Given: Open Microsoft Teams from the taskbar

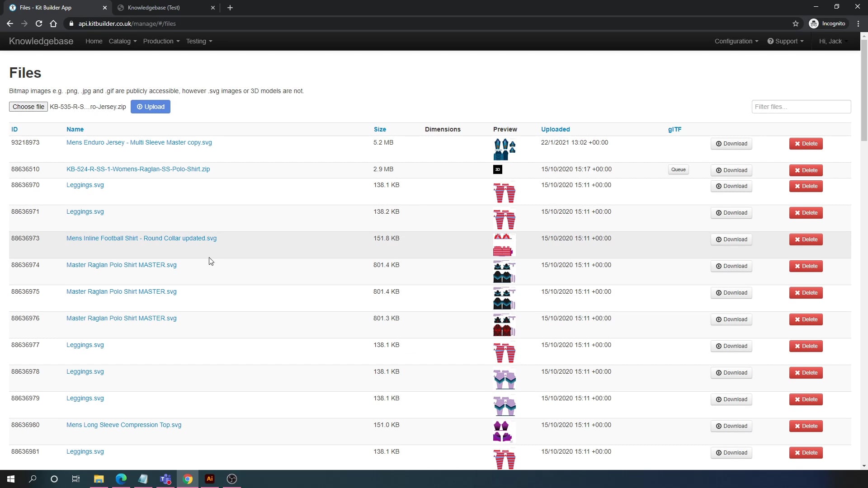Looking at the screenshot, I should coord(165,479).
